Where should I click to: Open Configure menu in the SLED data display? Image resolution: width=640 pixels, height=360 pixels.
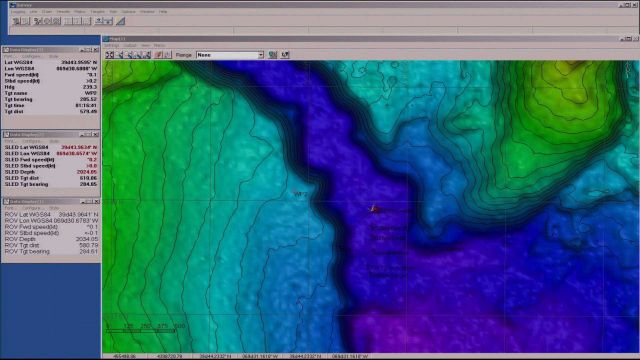point(31,141)
